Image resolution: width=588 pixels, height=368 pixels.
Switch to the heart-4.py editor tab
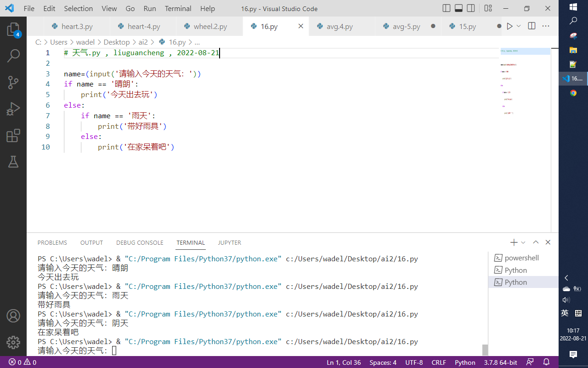[x=144, y=27]
